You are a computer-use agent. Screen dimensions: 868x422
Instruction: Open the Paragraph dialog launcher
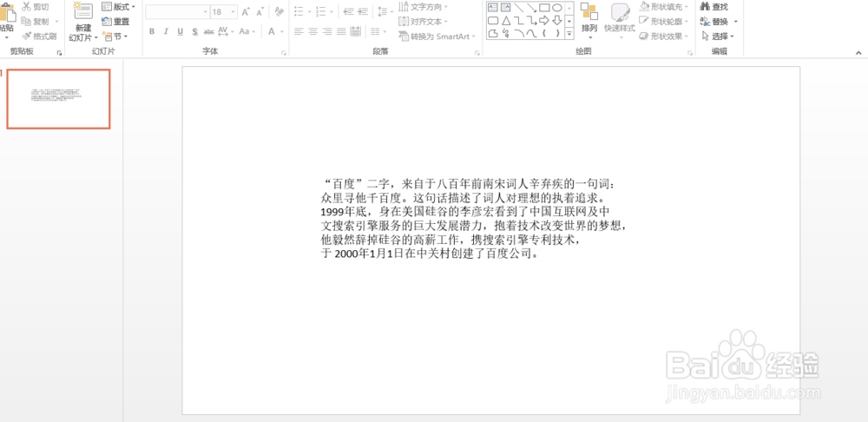click(x=477, y=53)
